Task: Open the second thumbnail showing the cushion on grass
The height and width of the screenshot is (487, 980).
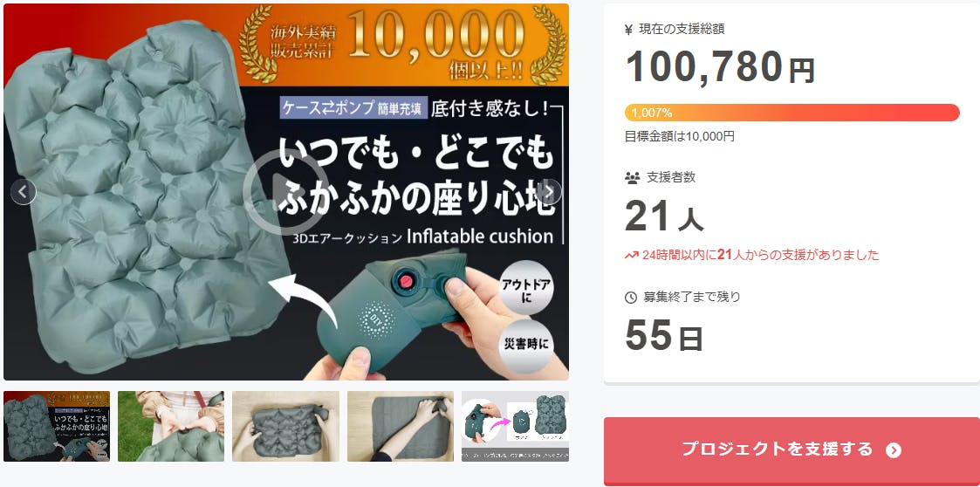Action: 171,427
